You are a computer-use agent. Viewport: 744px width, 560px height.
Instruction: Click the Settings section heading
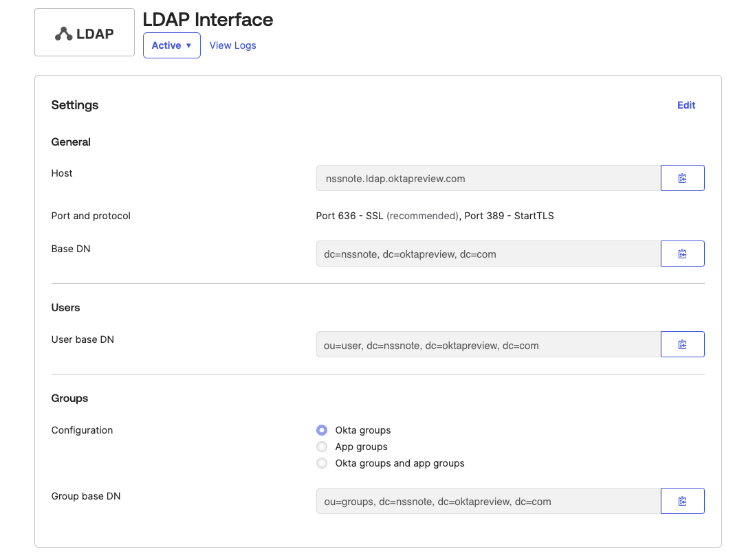(74, 104)
